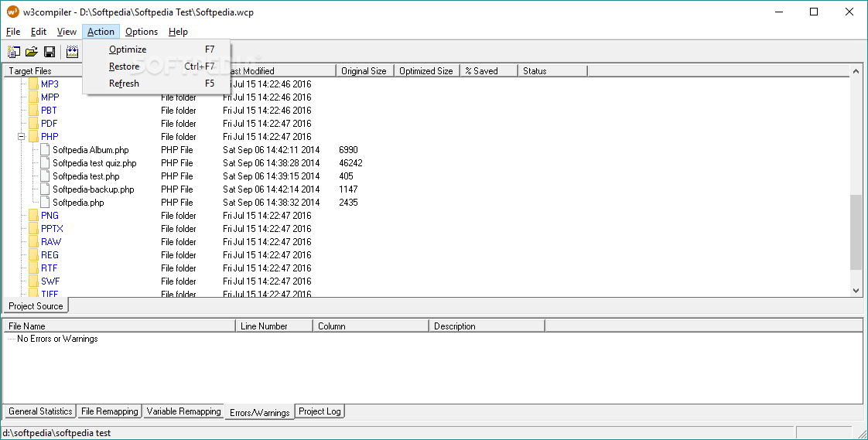
Task: Click the file icon beside Softpedia-backup.php
Action: 45,189
